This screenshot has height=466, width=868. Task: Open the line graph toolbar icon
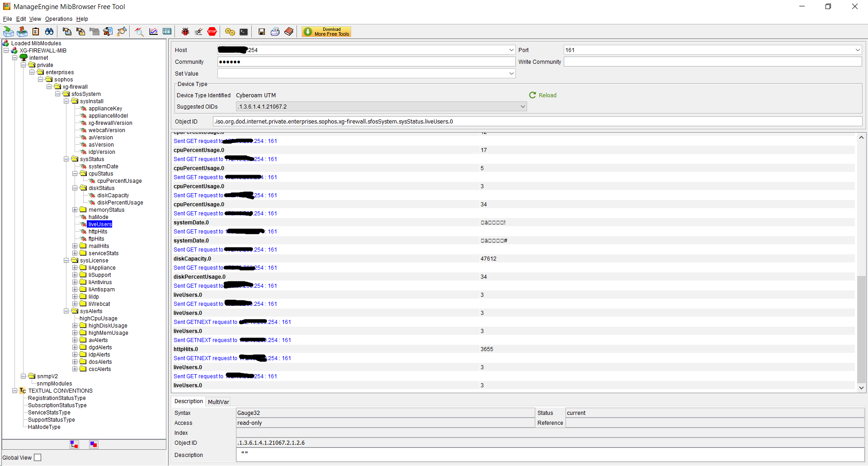[x=153, y=32]
